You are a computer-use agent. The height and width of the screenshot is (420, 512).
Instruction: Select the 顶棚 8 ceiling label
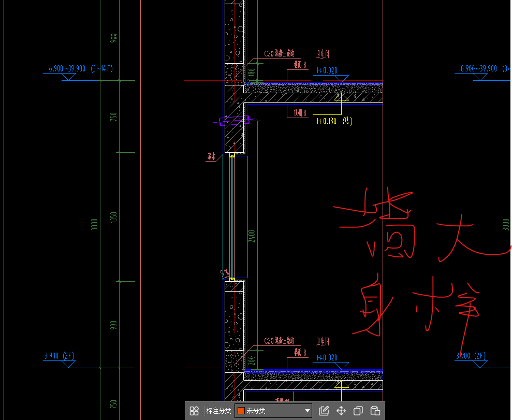(x=300, y=113)
